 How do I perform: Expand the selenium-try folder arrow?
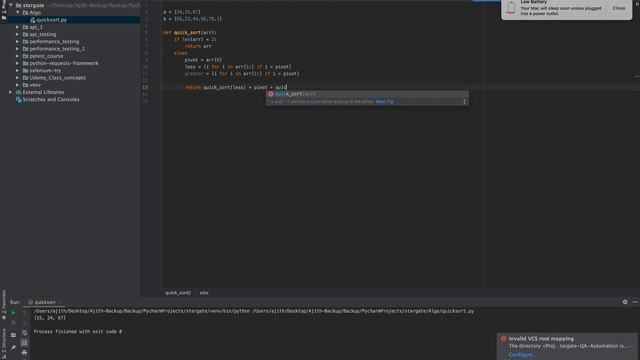[x=18, y=71]
